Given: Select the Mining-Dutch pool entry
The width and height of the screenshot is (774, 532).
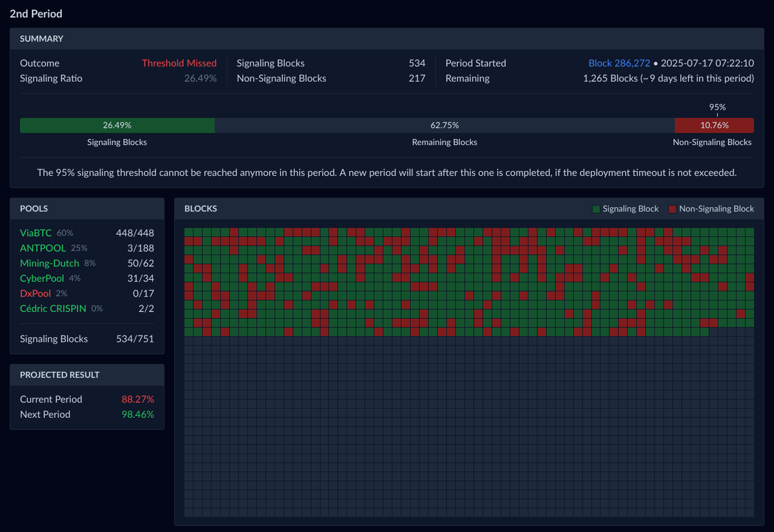Looking at the screenshot, I should tap(50, 263).
